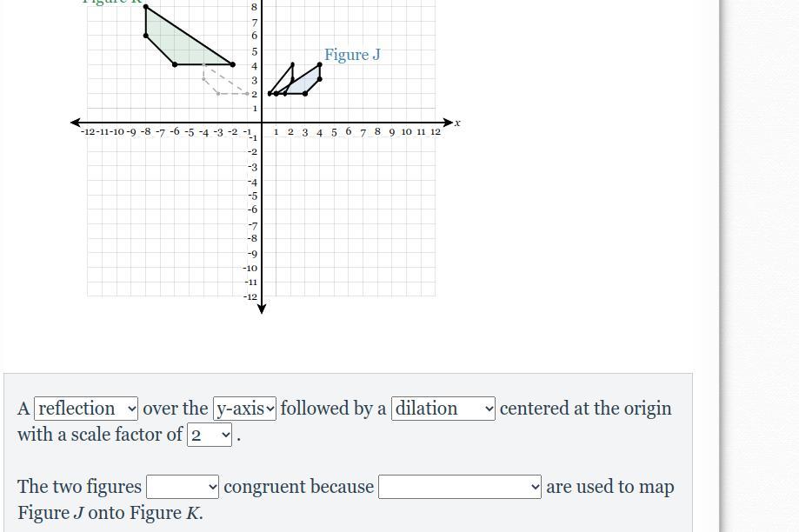Click Figure K vertex at (-8, 8)
The image size is (799, 532).
point(146,7)
